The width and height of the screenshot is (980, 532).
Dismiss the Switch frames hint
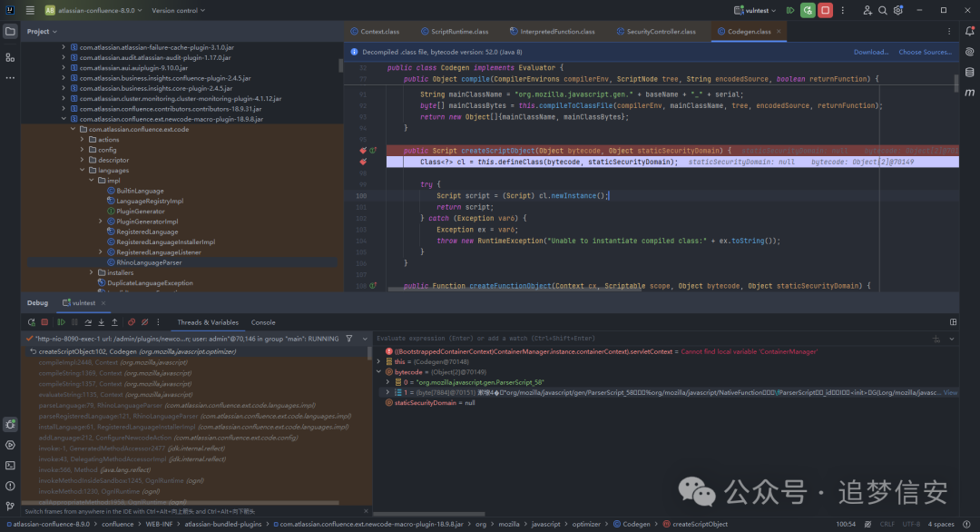coord(366,511)
